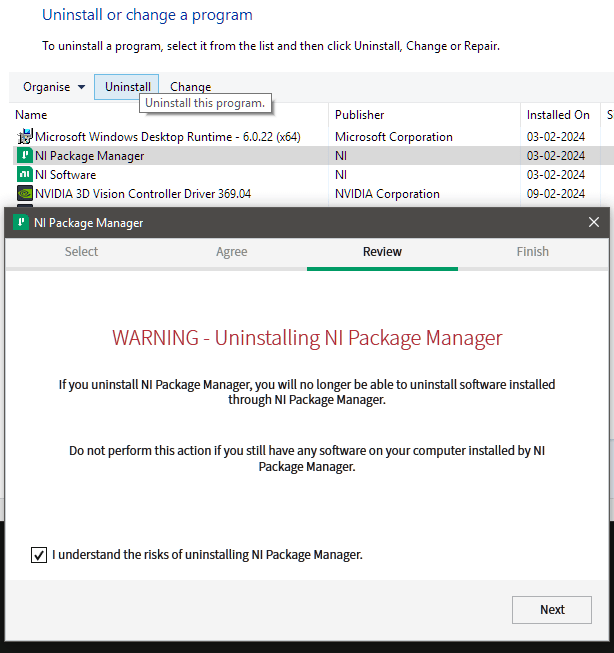Screen dimensions: 614x653
Task: Close the NI Package Manager dialog
Action: tap(594, 222)
